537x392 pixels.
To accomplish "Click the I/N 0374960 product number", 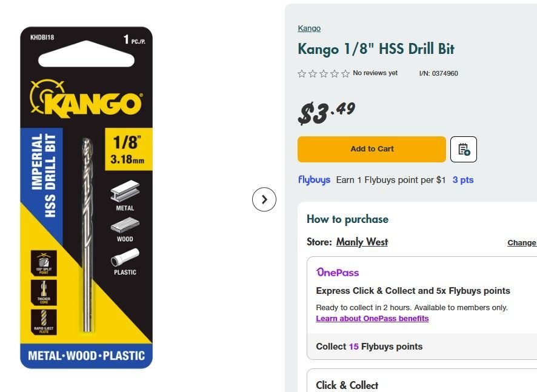I will point(438,73).
